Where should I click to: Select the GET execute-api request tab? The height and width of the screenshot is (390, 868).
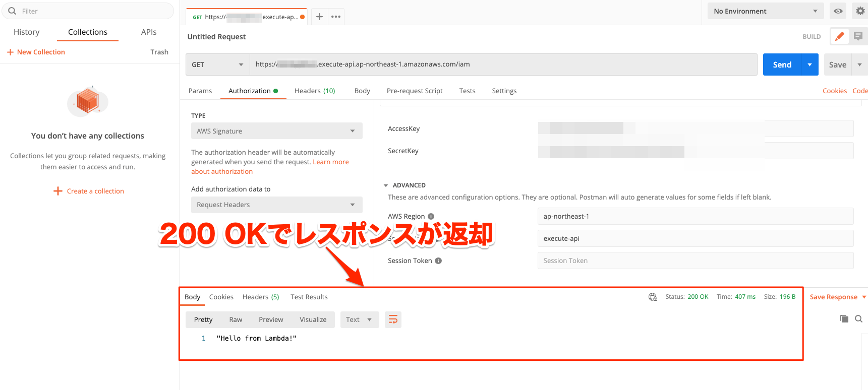(x=247, y=17)
